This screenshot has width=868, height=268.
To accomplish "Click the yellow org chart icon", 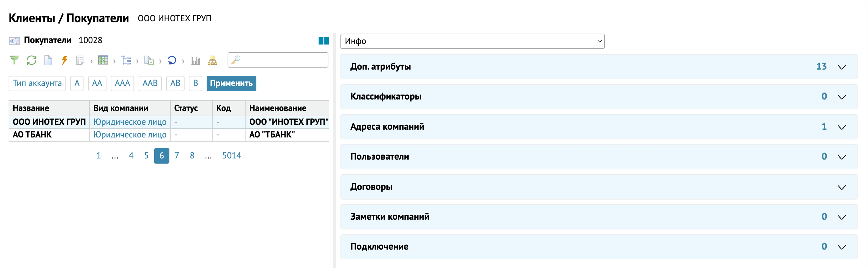I will point(212,60).
